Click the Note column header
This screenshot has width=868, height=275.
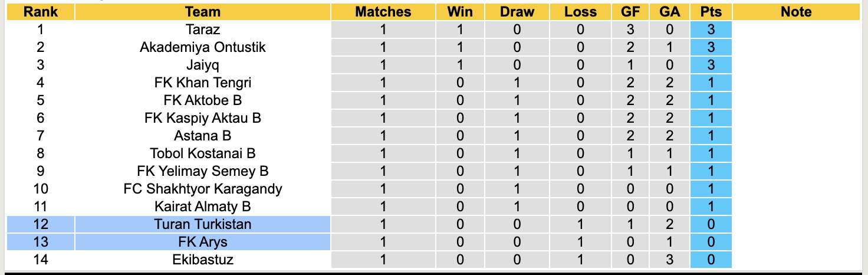point(795,12)
